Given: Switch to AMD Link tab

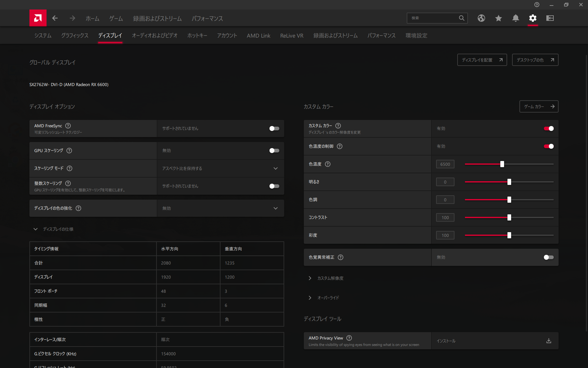Looking at the screenshot, I should pyautogui.click(x=258, y=36).
